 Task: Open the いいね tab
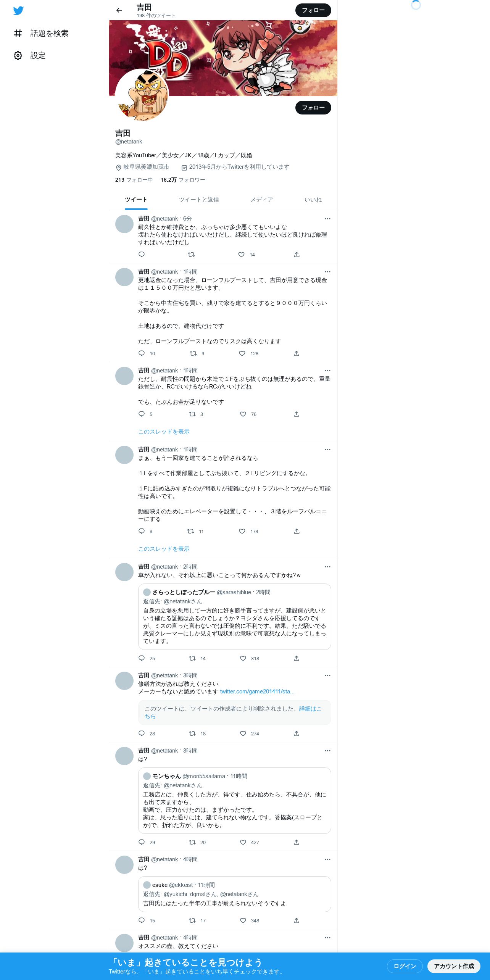tap(313, 200)
